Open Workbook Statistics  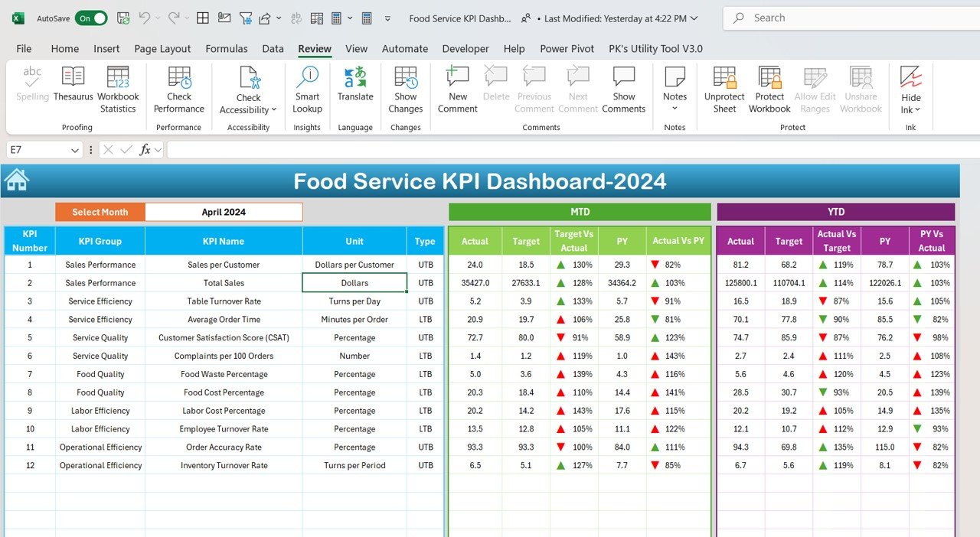coord(118,90)
